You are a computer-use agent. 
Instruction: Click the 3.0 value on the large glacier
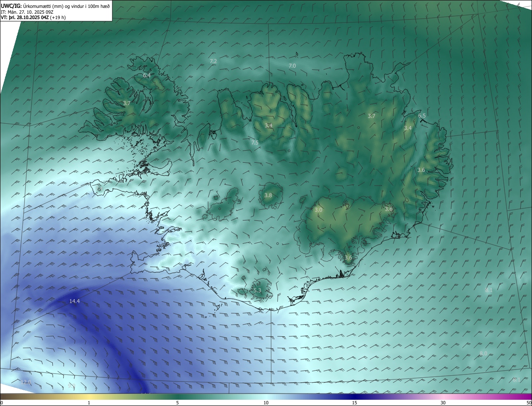click(318, 210)
